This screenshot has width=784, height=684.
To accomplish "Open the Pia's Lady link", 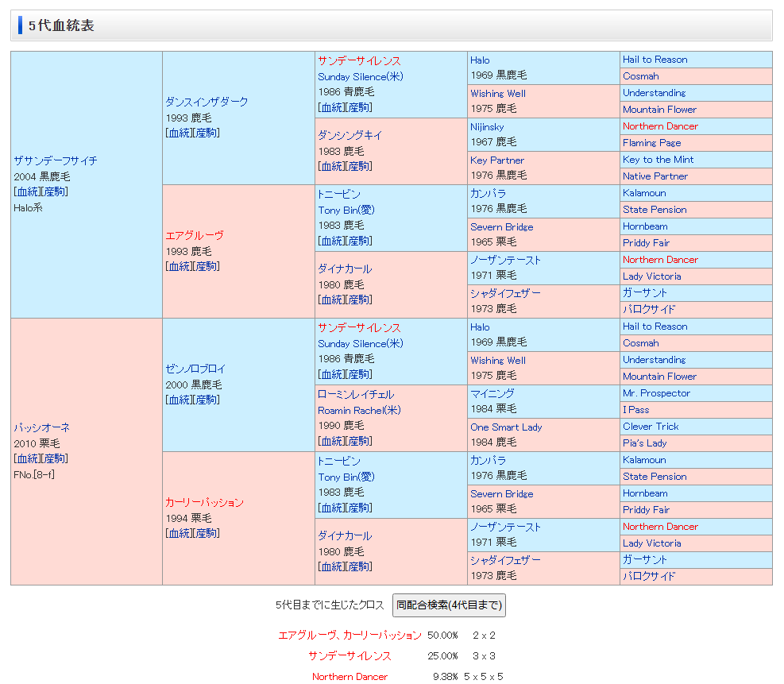I will [x=644, y=443].
